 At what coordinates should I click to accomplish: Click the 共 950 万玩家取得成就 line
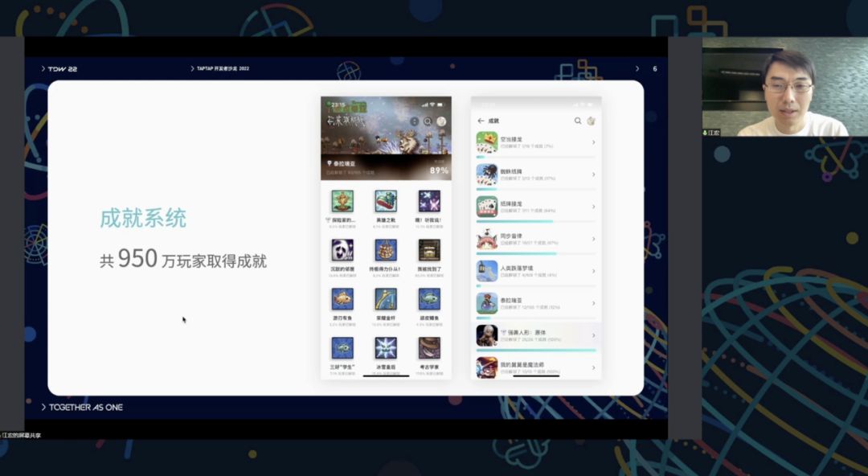coord(183,260)
